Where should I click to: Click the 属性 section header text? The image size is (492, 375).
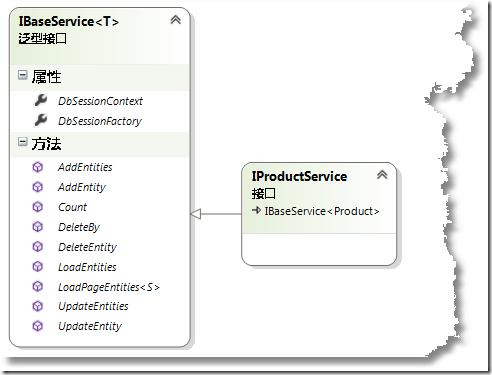(x=46, y=77)
